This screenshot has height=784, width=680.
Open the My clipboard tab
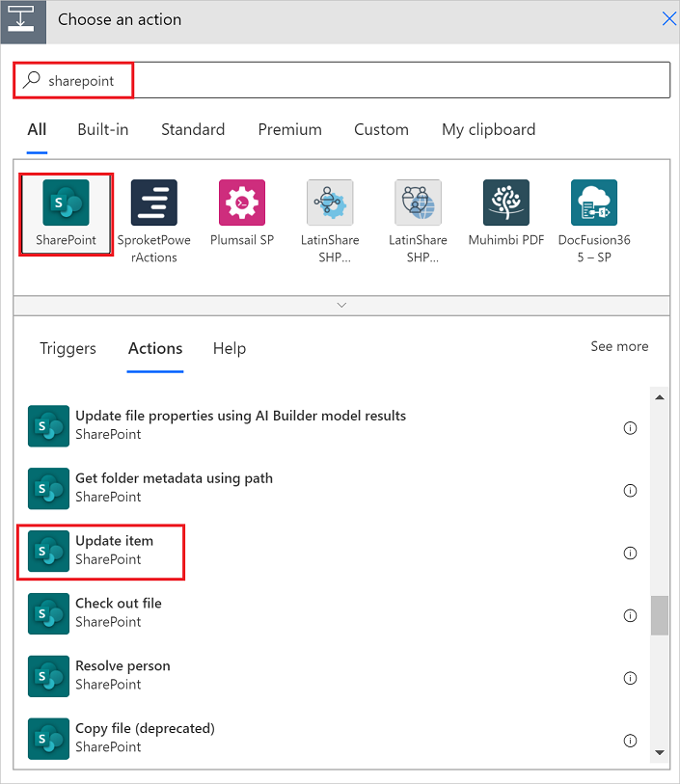488,129
